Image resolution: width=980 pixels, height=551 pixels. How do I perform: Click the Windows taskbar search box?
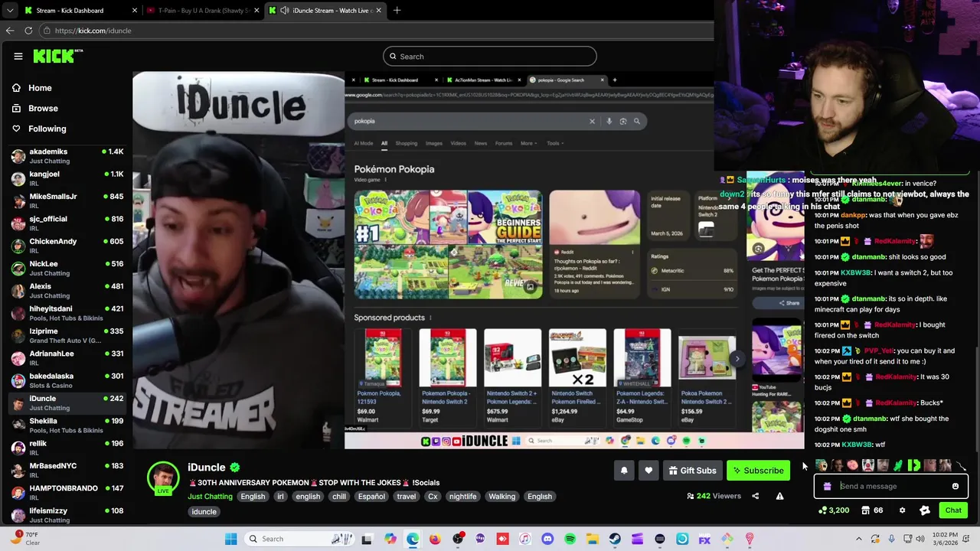301,539
